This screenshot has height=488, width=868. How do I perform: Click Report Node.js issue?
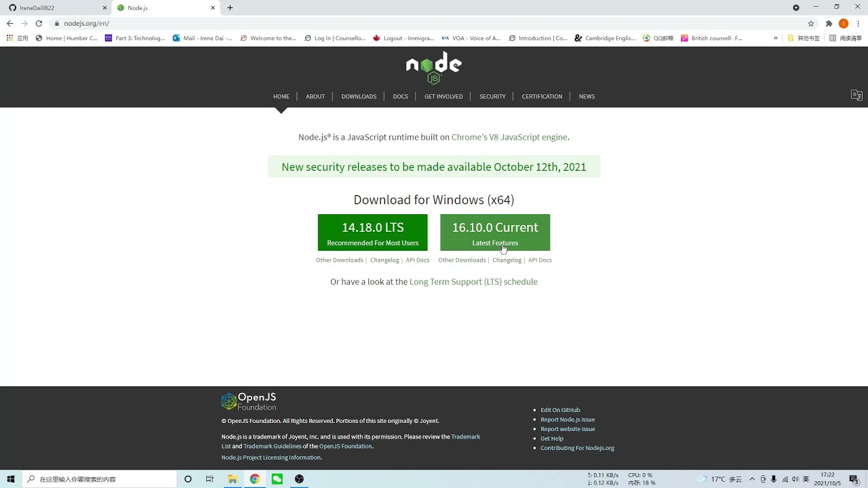click(568, 420)
